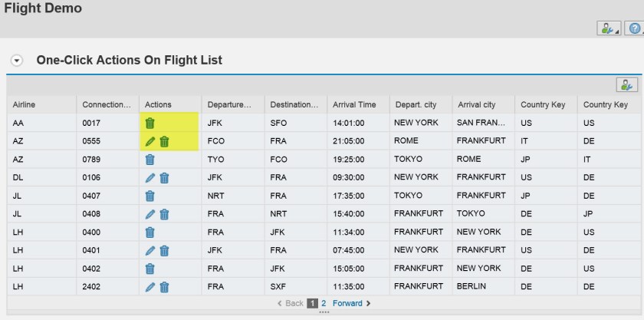Sort by Airline column header
644x320 pixels.
tap(25, 104)
